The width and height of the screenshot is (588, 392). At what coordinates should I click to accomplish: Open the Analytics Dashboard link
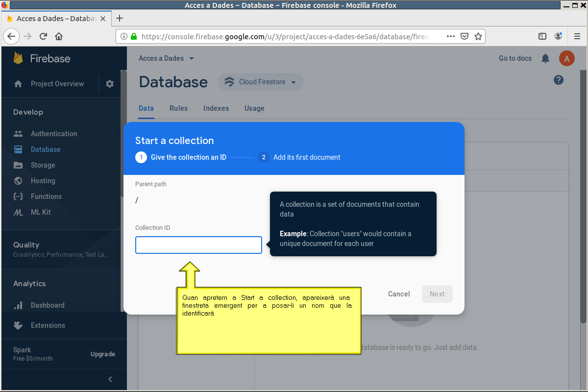48,305
